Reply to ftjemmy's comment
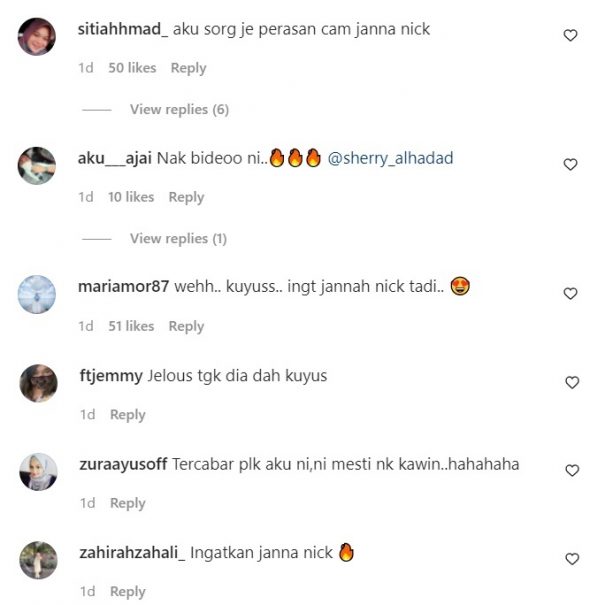Viewport: 590px width, 605px height. (128, 415)
